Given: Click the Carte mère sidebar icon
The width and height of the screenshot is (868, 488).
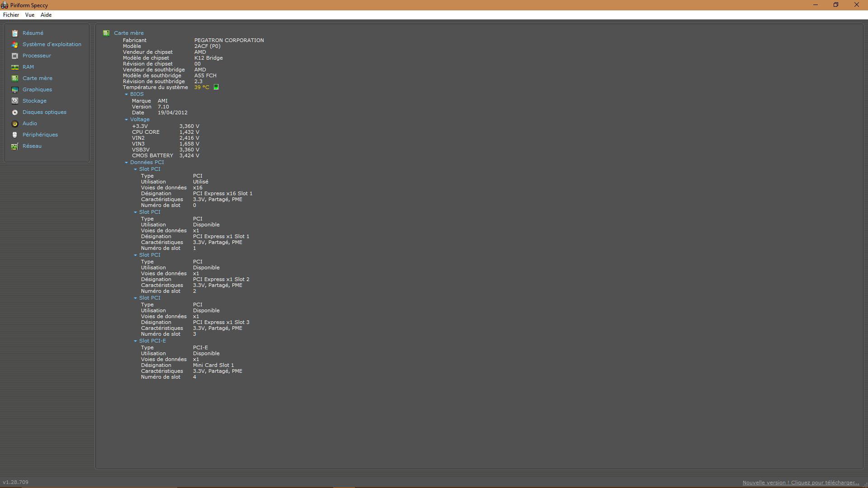Looking at the screenshot, I should click(15, 78).
